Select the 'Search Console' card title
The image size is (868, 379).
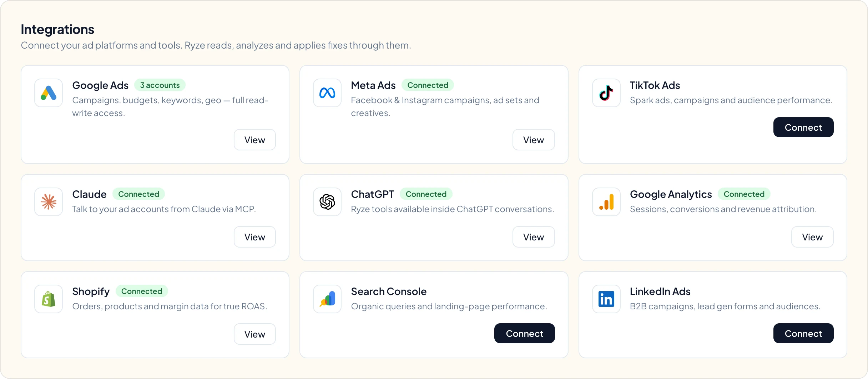[389, 291]
